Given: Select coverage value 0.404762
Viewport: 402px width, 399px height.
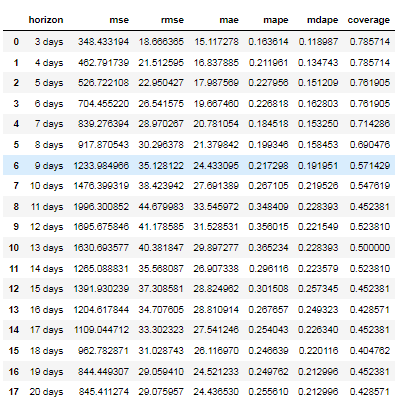Looking at the screenshot, I should point(370,351).
